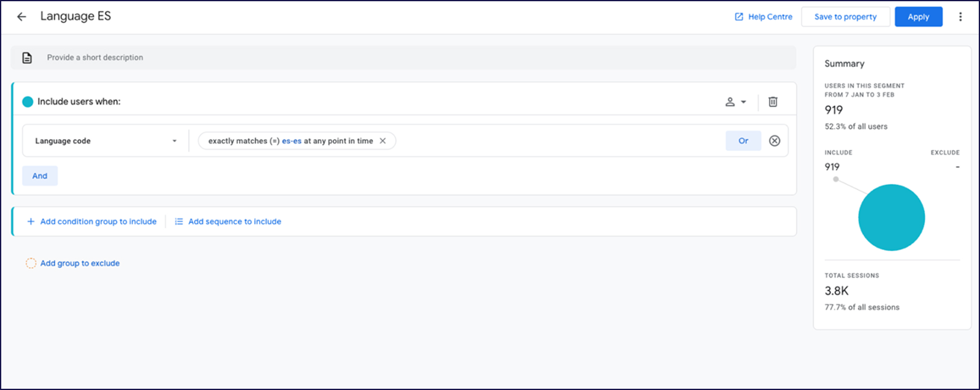Delete the include condition group with trash icon

pos(773,102)
